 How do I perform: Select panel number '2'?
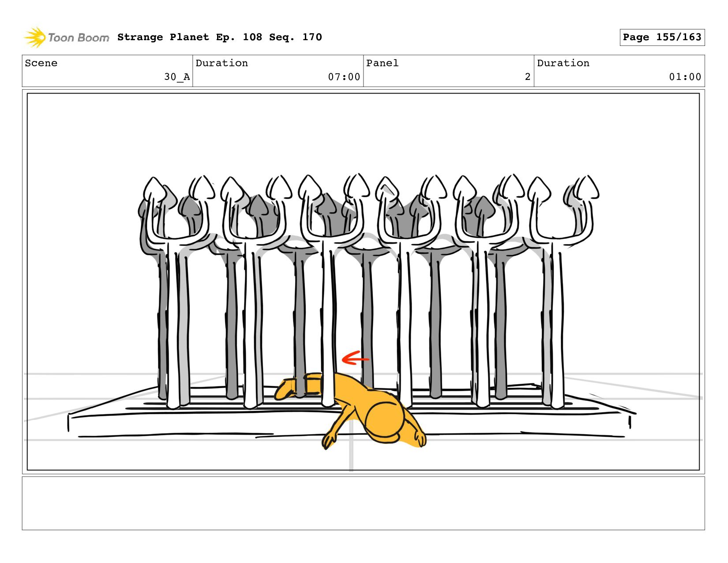[528, 77]
